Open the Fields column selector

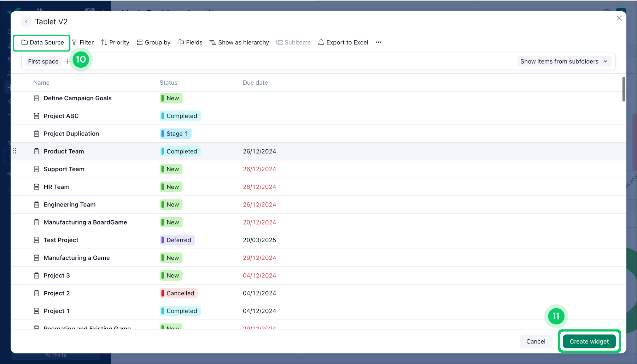tap(190, 42)
